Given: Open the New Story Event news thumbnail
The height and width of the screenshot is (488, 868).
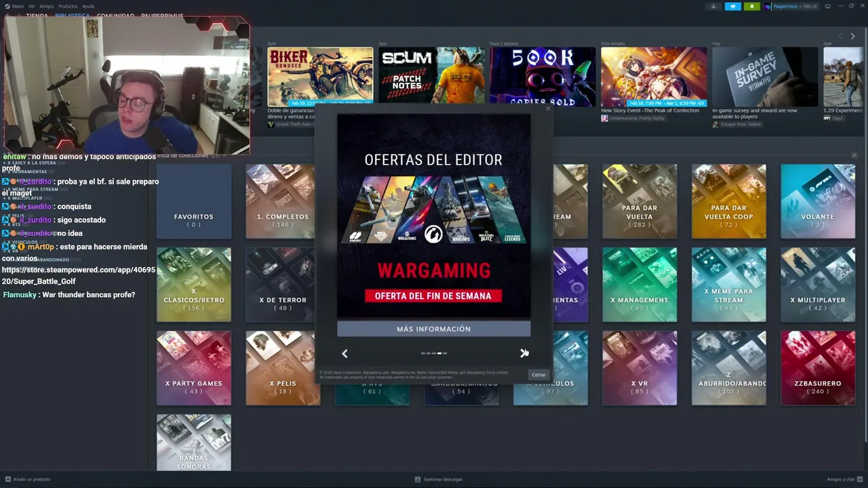Looking at the screenshot, I should [654, 77].
